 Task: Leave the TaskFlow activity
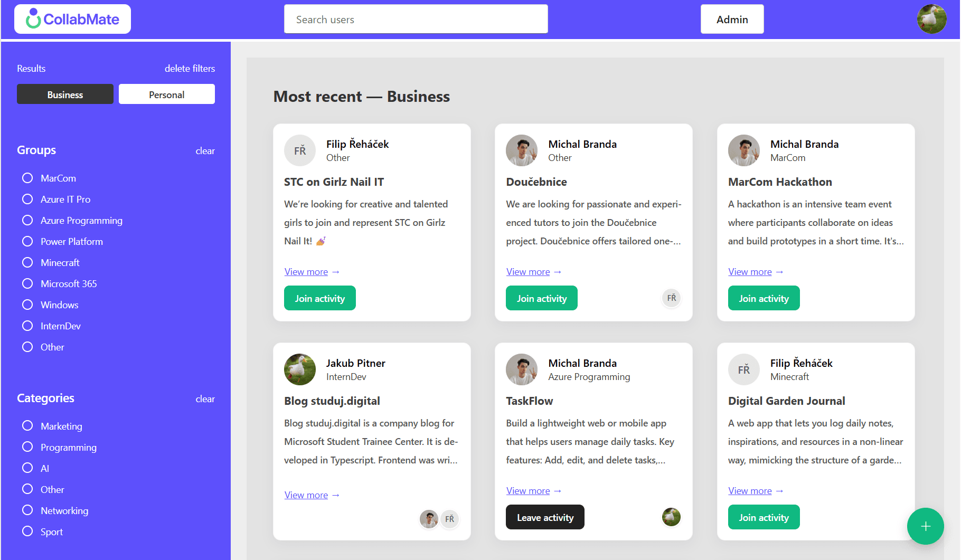point(545,517)
